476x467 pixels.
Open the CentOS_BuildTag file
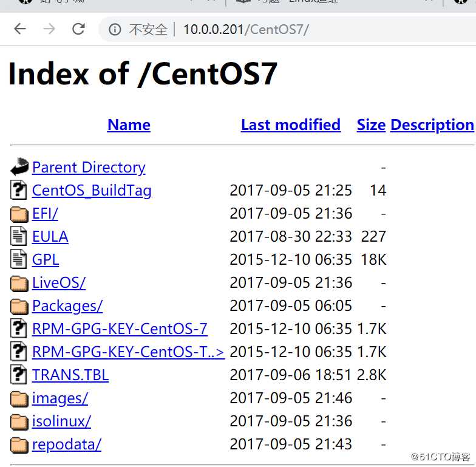pyautogui.click(x=92, y=191)
